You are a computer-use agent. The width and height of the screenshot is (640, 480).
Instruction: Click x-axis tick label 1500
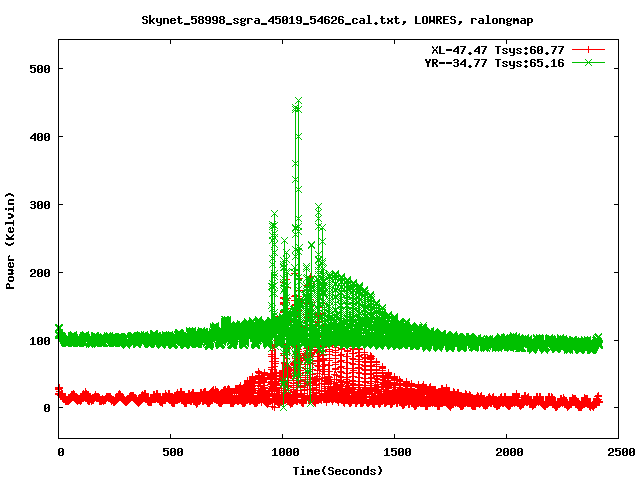coord(397,452)
